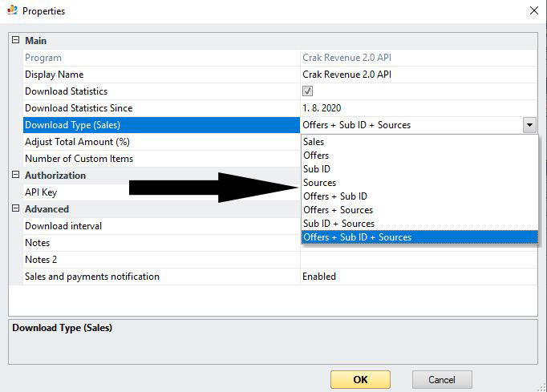Select the Download Statistics Since row label
547x392 pixels.
[x=79, y=108]
